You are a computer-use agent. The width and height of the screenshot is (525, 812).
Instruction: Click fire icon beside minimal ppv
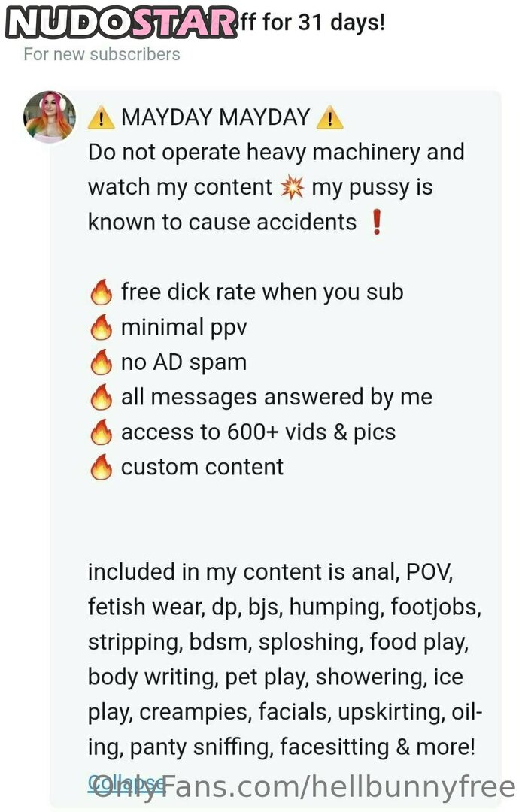(x=101, y=328)
